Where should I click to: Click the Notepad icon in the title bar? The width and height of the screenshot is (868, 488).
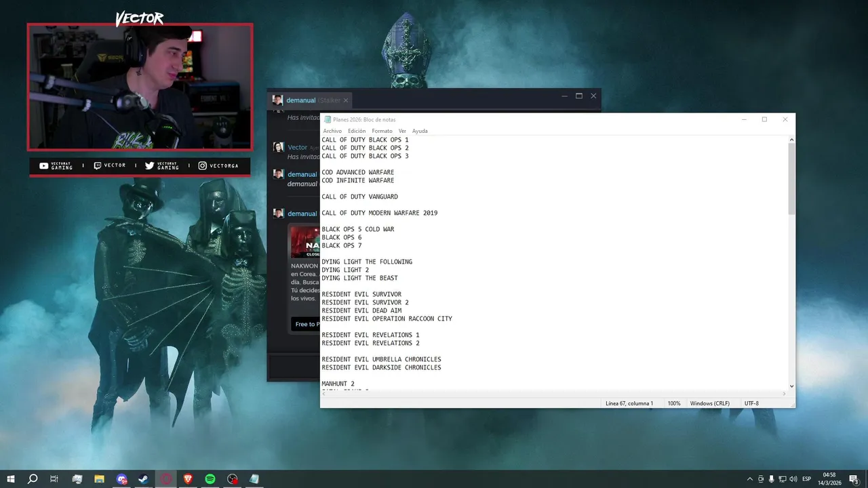328,119
